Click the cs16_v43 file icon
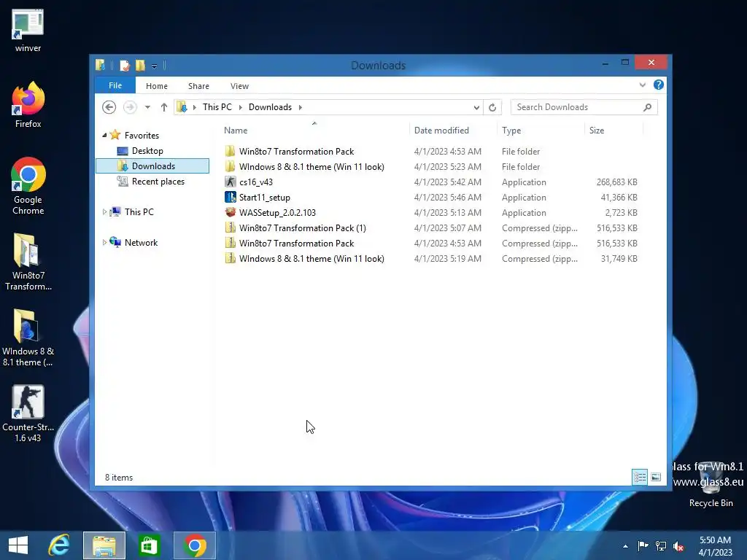Screen dimensions: 747x560 tap(230, 182)
